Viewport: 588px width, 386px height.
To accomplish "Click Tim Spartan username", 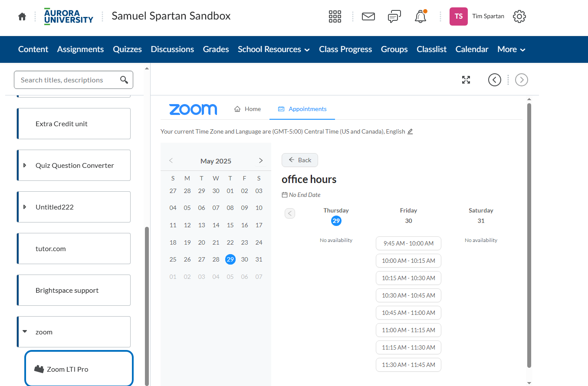I will point(488,16).
